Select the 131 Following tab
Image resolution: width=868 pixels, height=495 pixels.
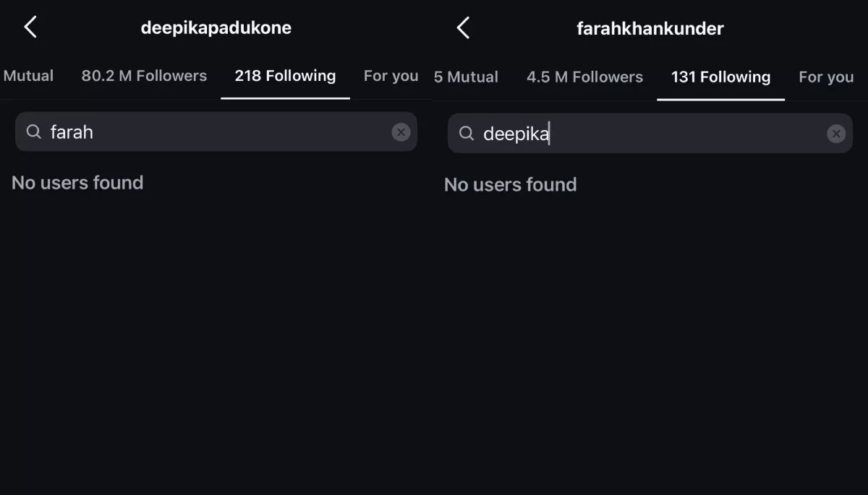(x=720, y=77)
